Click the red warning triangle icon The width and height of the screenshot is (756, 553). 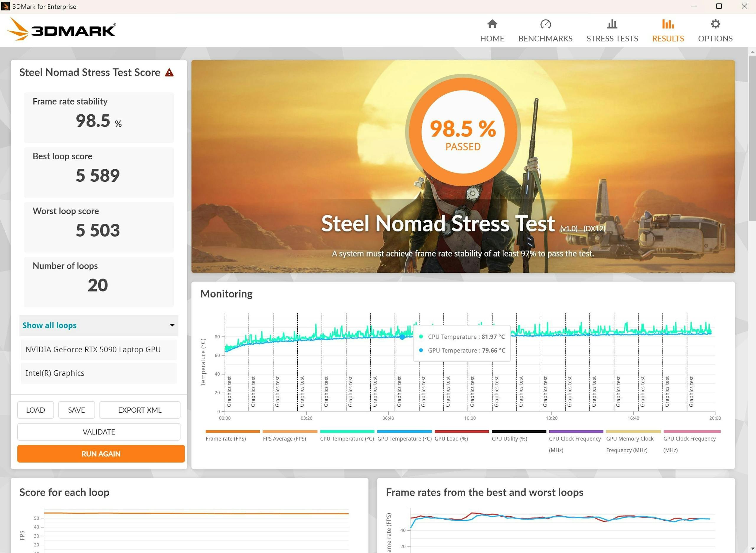tap(169, 73)
